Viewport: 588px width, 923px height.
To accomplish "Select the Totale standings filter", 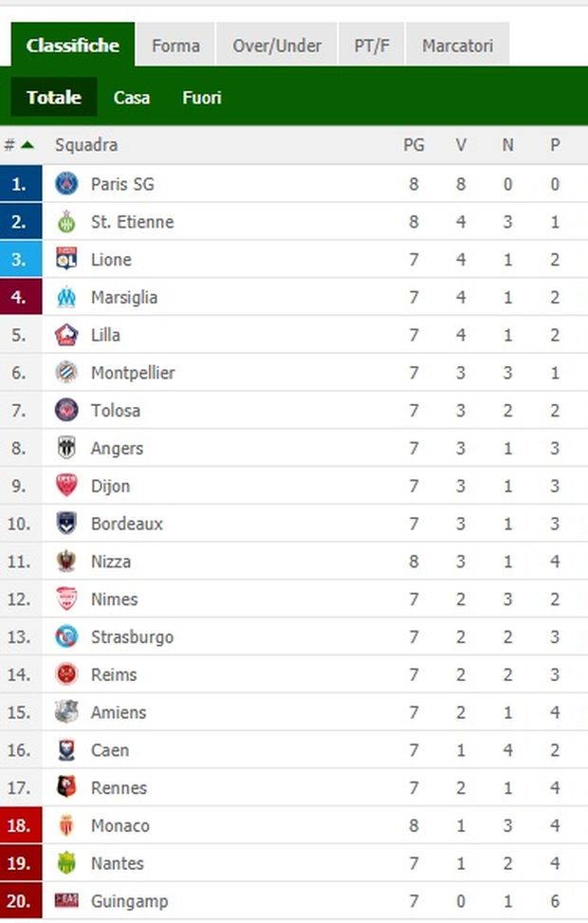I will click(54, 97).
